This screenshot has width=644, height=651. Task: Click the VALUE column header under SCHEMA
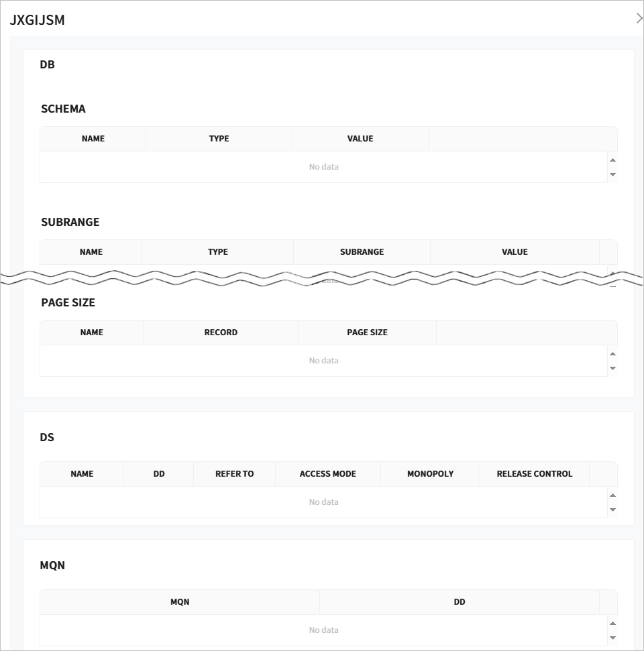360,139
